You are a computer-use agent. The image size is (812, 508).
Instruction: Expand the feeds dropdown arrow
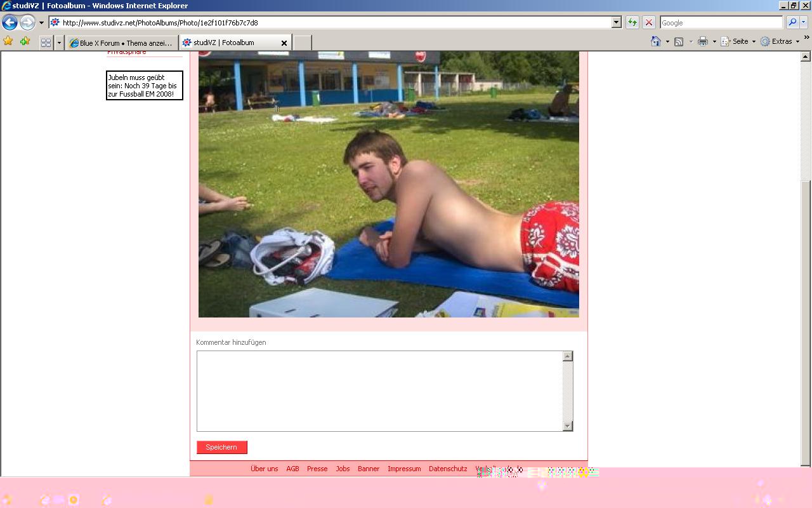tap(691, 42)
